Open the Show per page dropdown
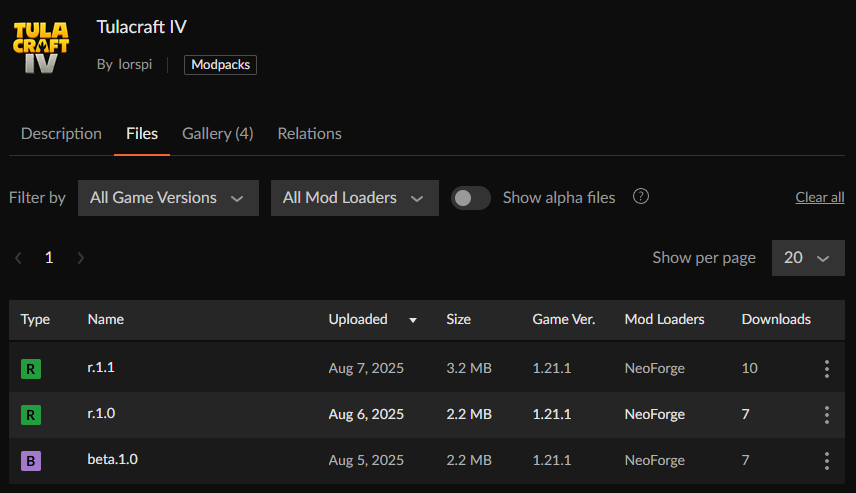This screenshot has width=856, height=493. pyautogui.click(x=807, y=258)
